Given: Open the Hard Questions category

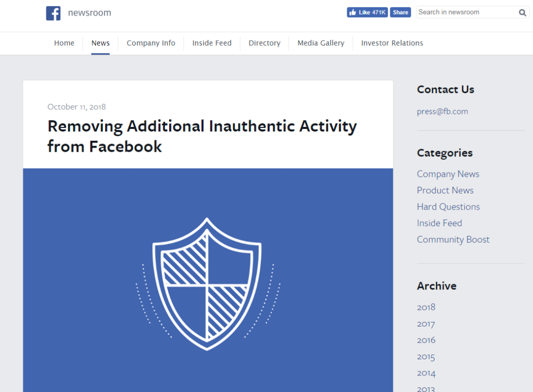Looking at the screenshot, I should [448, 207].
